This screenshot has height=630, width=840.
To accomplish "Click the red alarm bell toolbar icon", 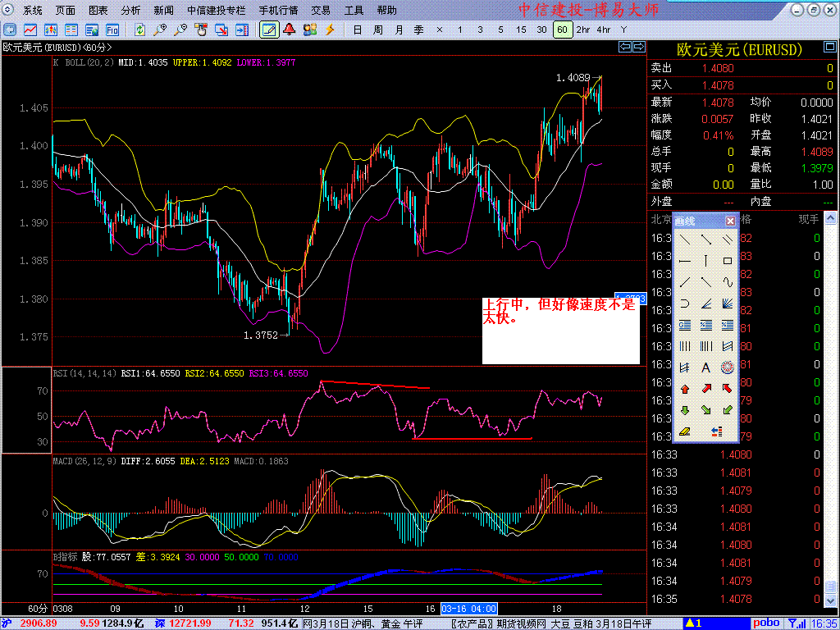I will tap(290, 30).
